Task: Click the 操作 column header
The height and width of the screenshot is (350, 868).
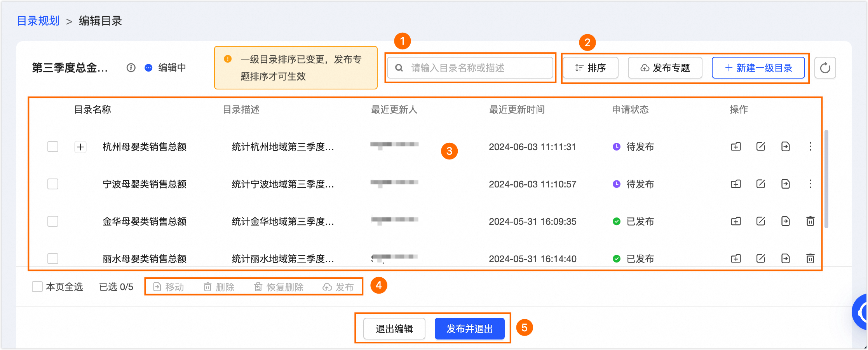Action: [x=739, y=110]
